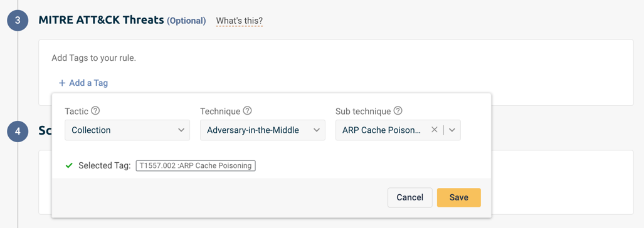This screenshot has height=228, width=644.
Task: Open the What's this? link
Action: [240, 21]
